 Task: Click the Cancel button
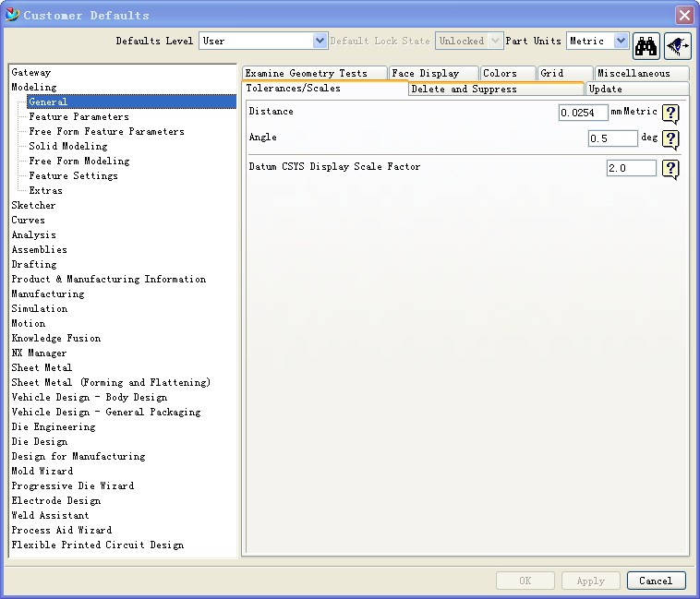point(656,581)
